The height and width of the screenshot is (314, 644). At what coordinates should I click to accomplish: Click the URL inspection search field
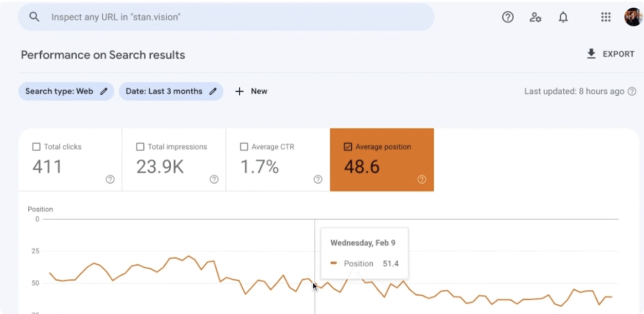231,17
